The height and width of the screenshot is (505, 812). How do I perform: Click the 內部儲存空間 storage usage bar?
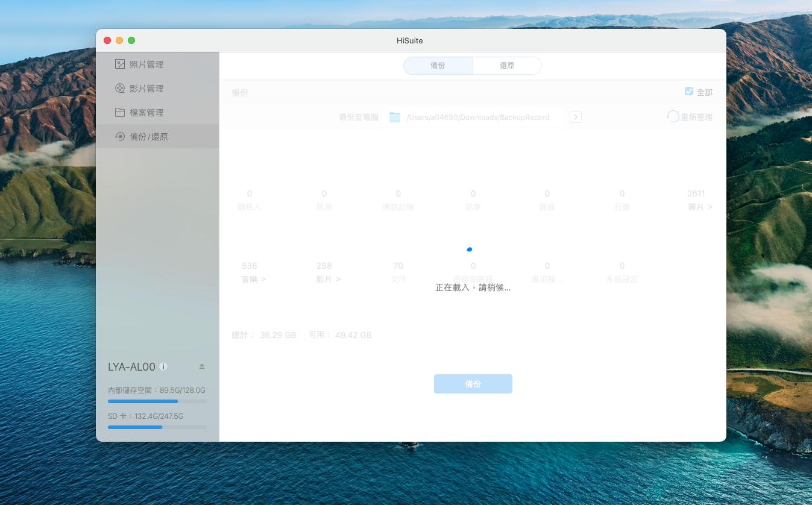click(x=157, y=401)
